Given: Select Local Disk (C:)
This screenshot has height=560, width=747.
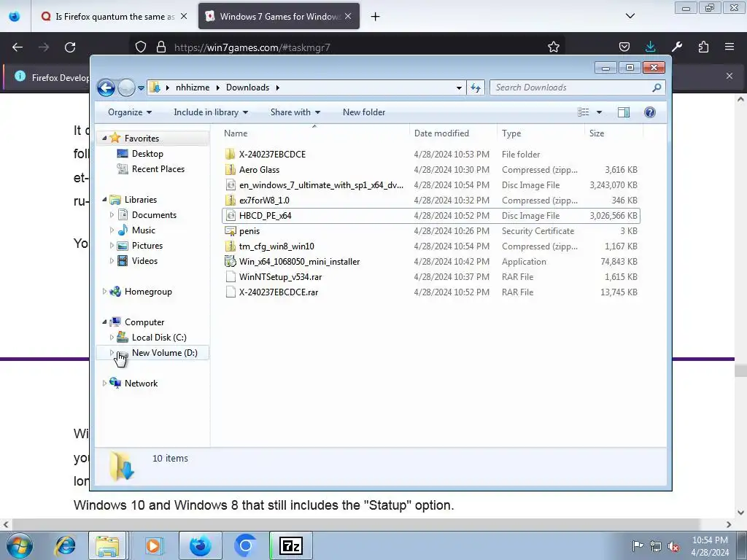Looking at the screenshot, I should click(x=158, y=338).
